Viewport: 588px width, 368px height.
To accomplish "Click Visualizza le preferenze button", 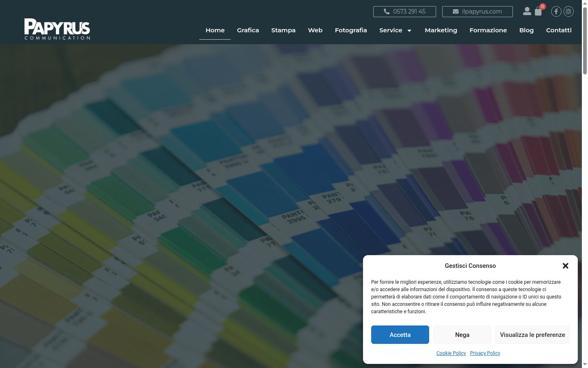I will (x=532, y=335).
